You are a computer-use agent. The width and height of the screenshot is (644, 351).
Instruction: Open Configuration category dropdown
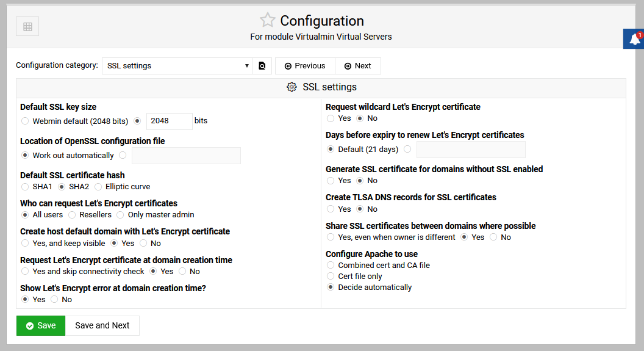(x=177, y=66)
